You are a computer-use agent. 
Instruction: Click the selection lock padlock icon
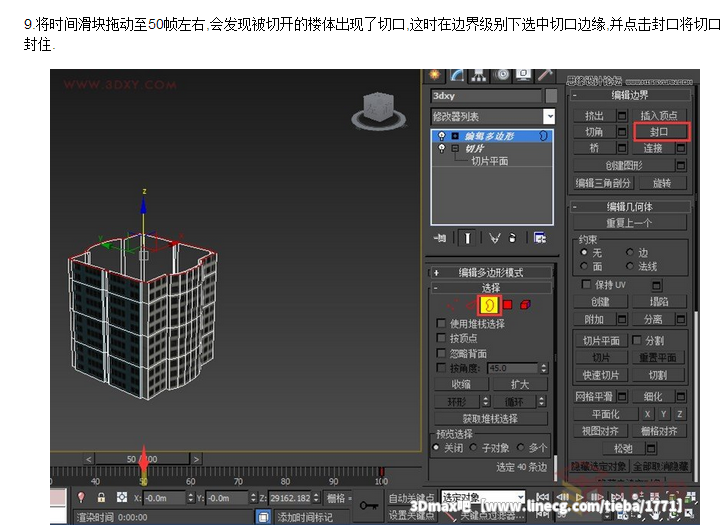101,497
